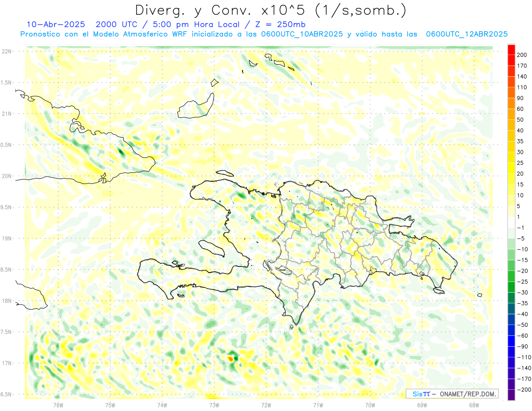The height and width of the screenshot is (411, 532).
Task: Click the '17N' latitude label
Action: pos(6,363)
